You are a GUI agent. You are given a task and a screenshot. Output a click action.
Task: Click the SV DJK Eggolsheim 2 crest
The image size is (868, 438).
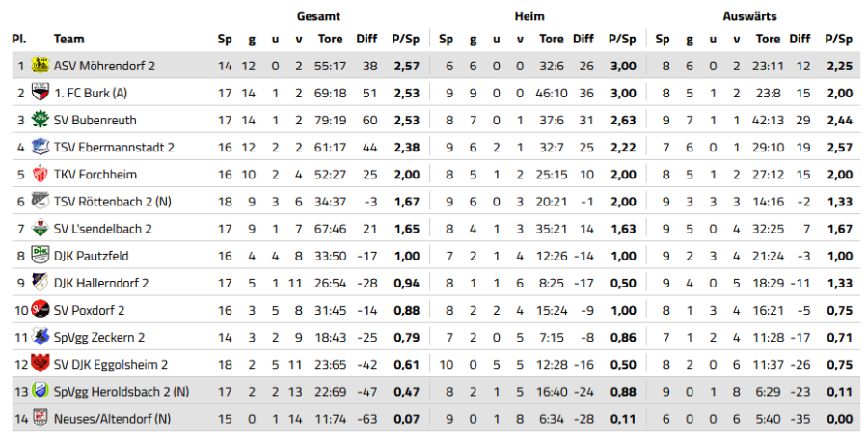tap(41, 364)
